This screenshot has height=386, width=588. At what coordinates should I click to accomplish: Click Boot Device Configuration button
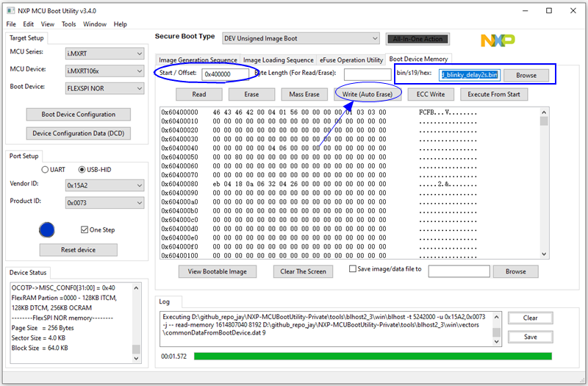[x=79, y=115]
